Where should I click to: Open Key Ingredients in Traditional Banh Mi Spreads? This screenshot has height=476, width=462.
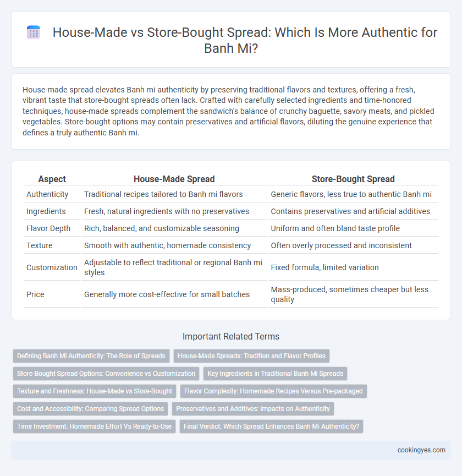(275, 374)
